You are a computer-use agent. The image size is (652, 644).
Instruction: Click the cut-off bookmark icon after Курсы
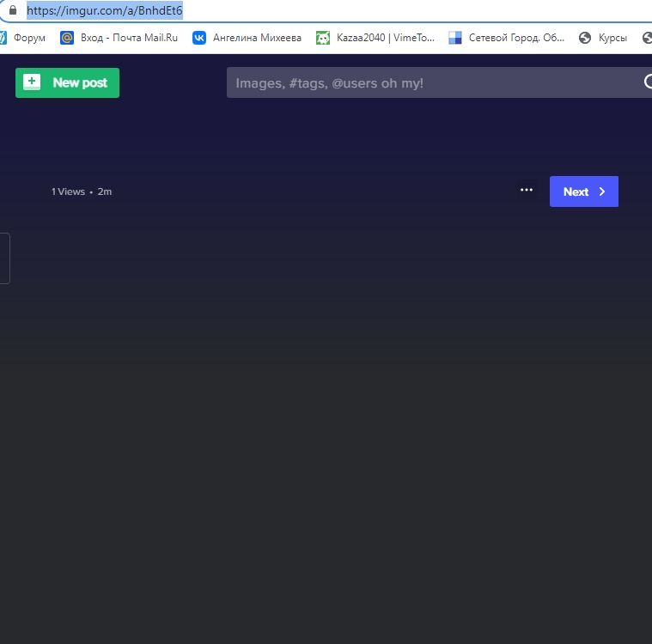(647, 38)
